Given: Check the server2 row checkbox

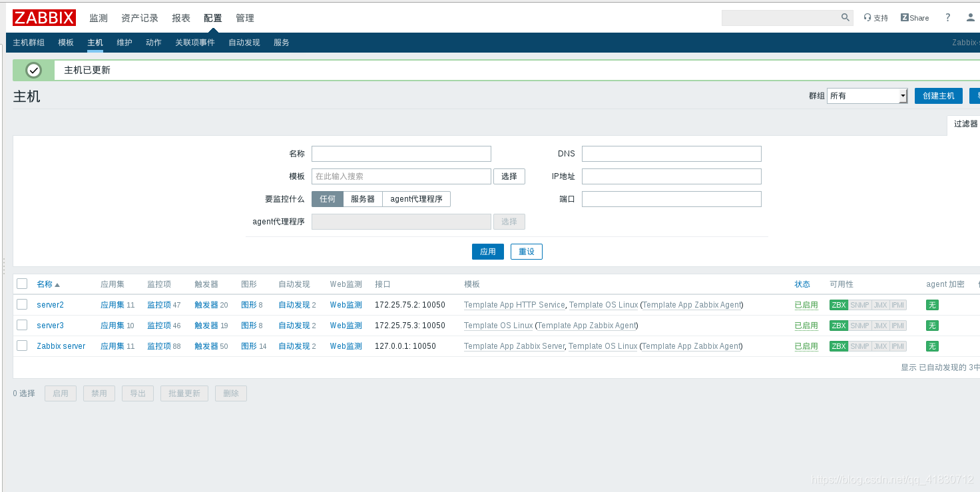Looking at the screenshot, I should 22,304.
